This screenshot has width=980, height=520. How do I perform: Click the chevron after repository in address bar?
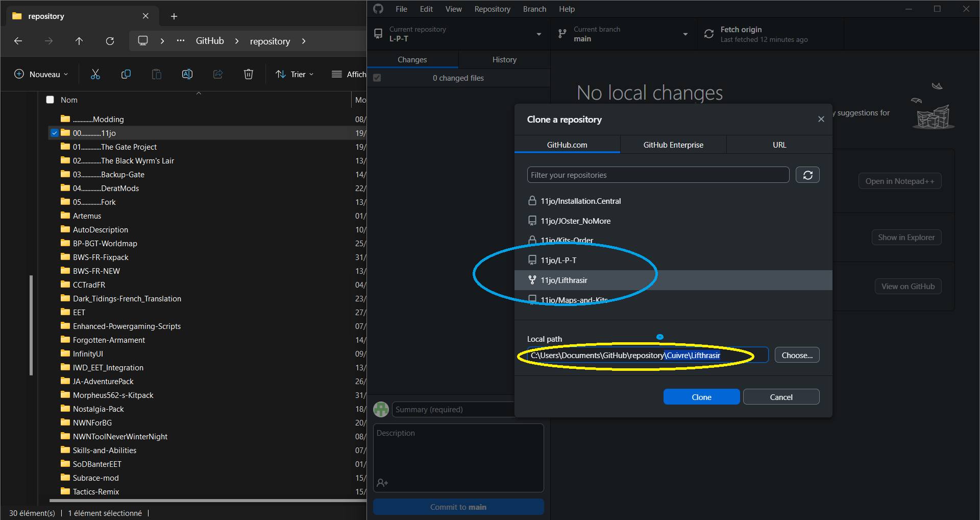click(x=304, y=41)
